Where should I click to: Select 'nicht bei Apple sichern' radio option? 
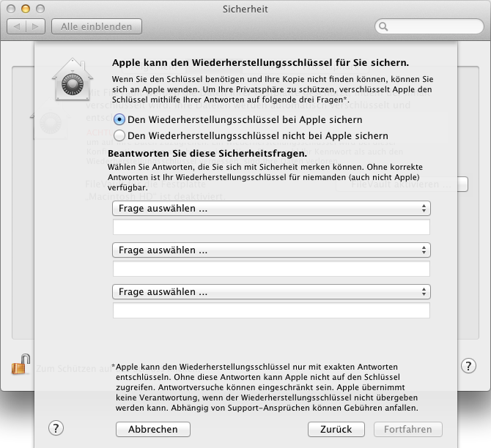pyautogui.click(x=119, y=135)
